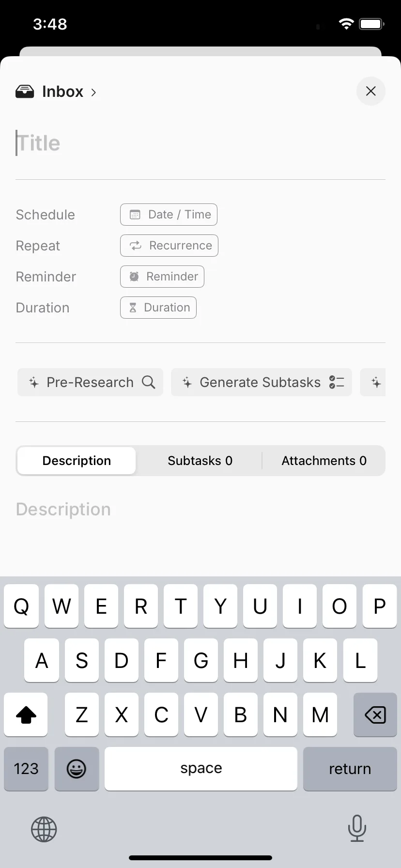Focus the Title input field

tap(200, 143)
